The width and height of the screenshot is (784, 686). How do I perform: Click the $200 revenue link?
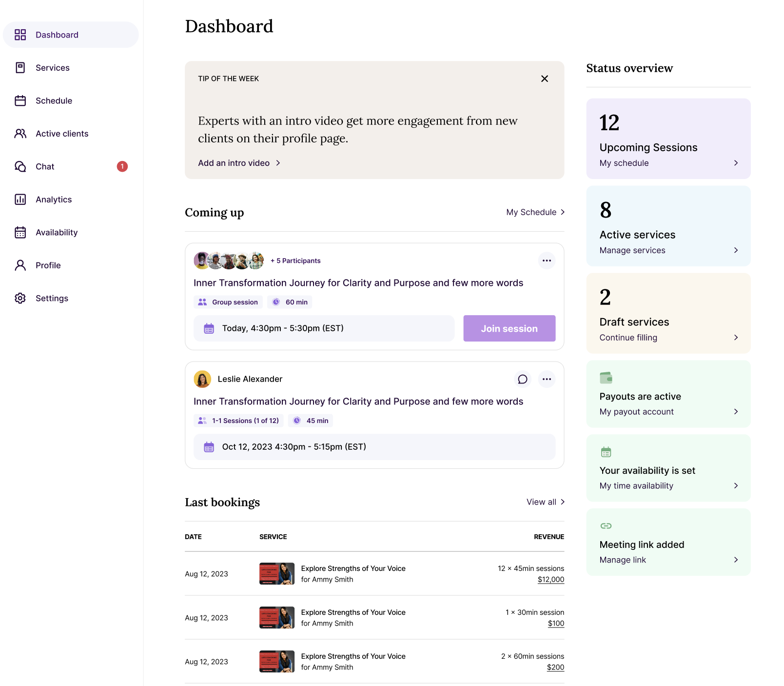point(555,667)
